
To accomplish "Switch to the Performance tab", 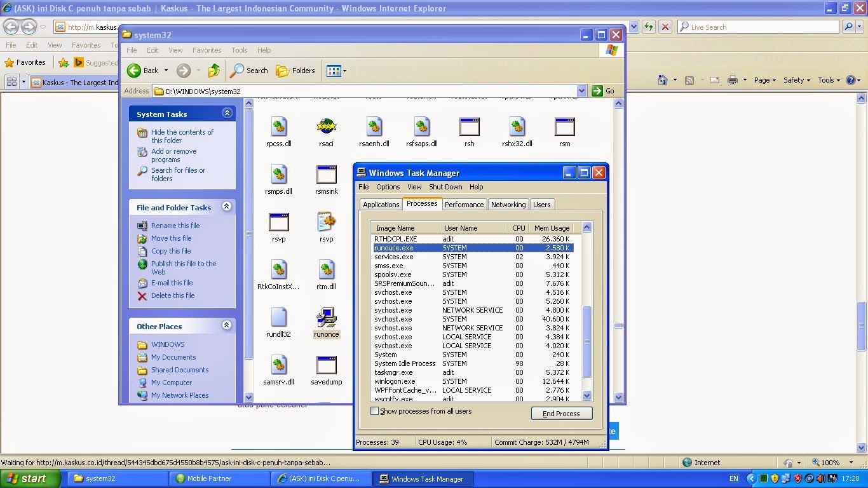I will 464,205.
